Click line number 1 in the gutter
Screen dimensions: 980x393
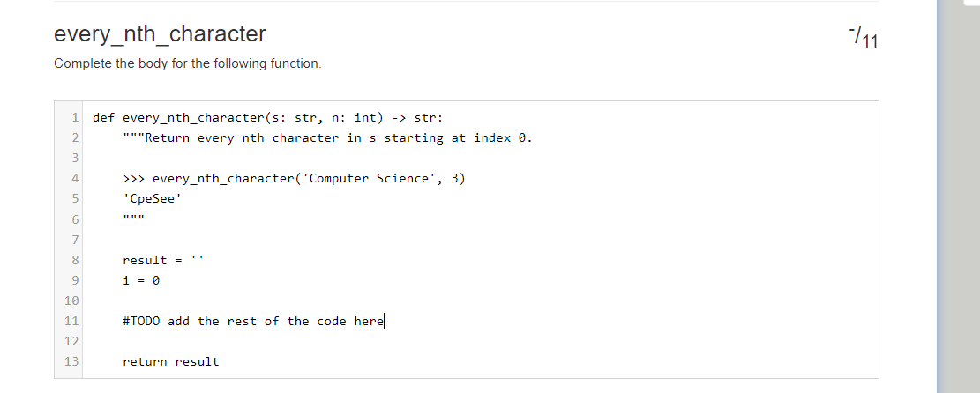(x=74, y=118)
